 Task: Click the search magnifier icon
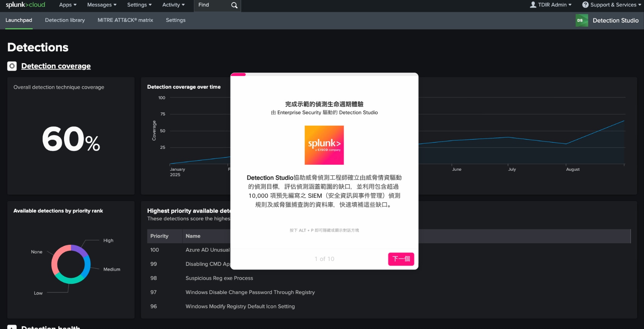234,5
